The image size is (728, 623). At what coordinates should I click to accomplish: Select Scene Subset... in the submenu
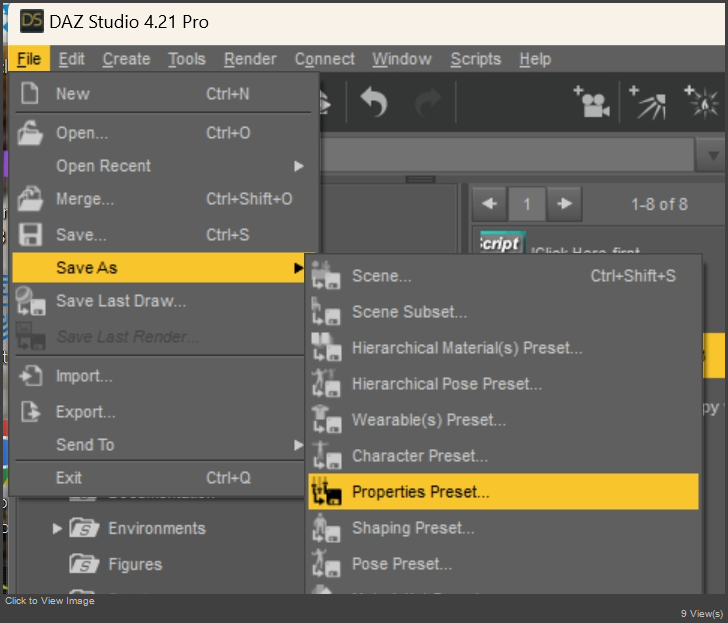503,312
